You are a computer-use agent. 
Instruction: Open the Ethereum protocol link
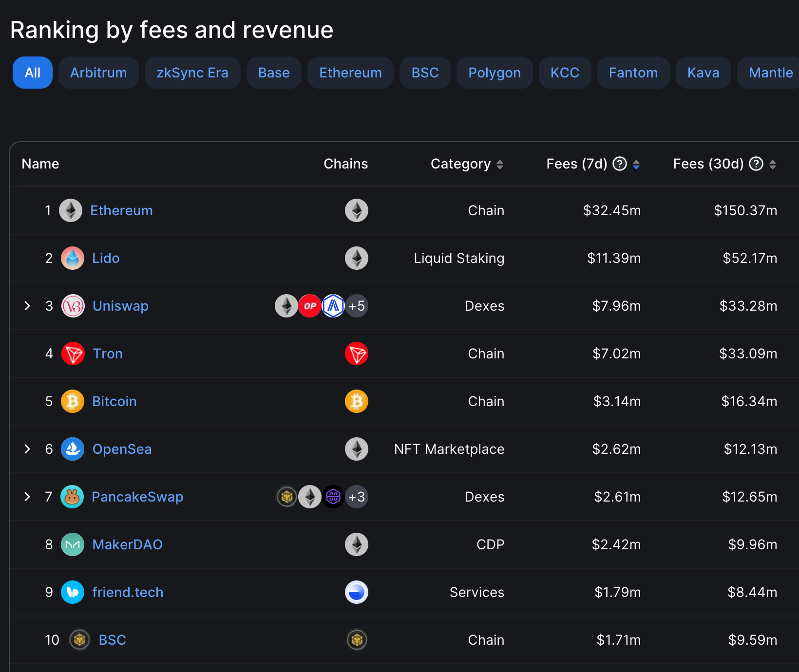(121, 210)
